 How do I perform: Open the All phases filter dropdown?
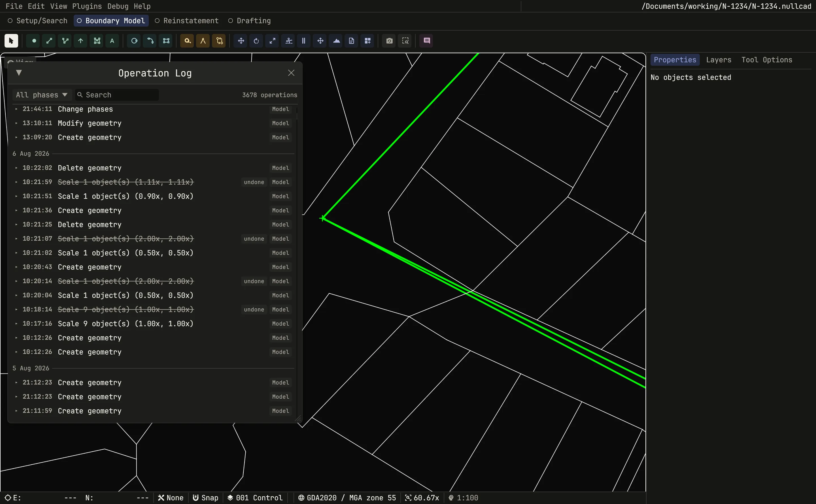pos(42,95)
